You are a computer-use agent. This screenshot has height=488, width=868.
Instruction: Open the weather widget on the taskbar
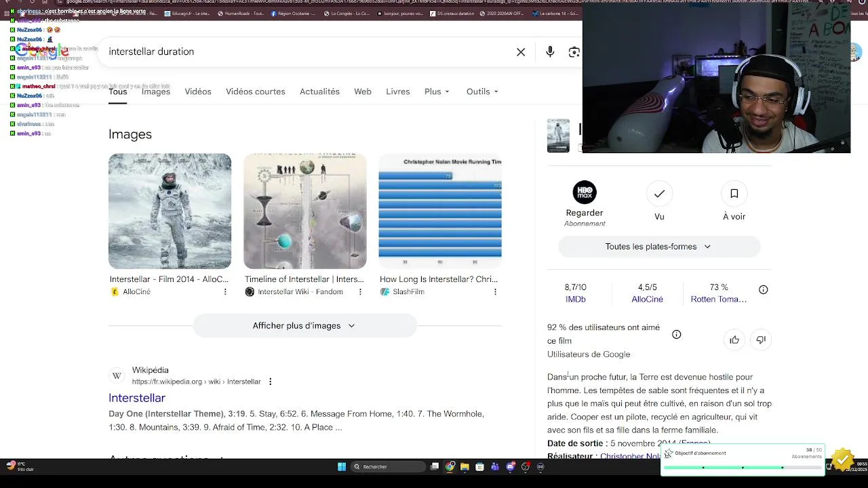[x=19, y=466]
